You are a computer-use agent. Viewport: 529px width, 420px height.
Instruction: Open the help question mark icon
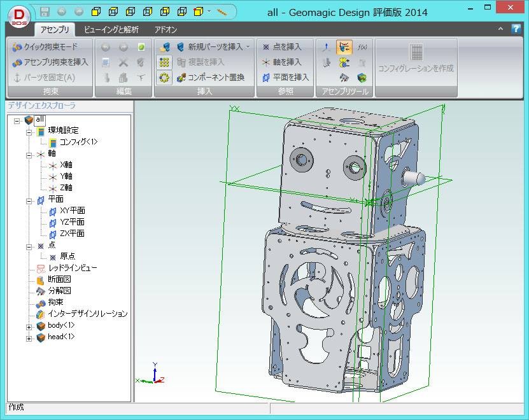tap(516, 29)
